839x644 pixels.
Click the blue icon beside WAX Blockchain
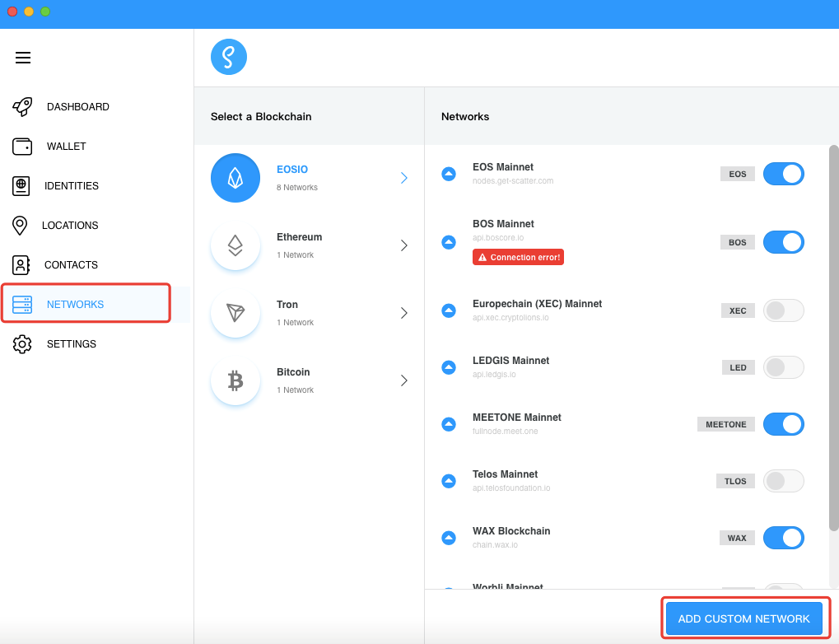click(x=449, y=538)
